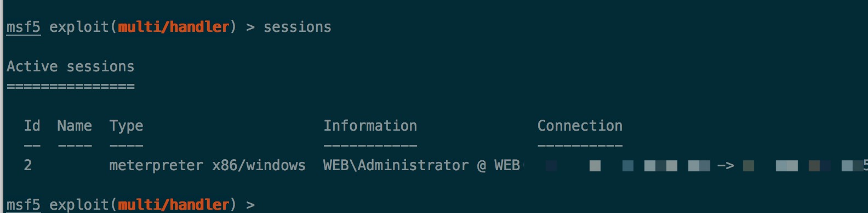Select the 'Active sessions' heading

coord(70,66)
